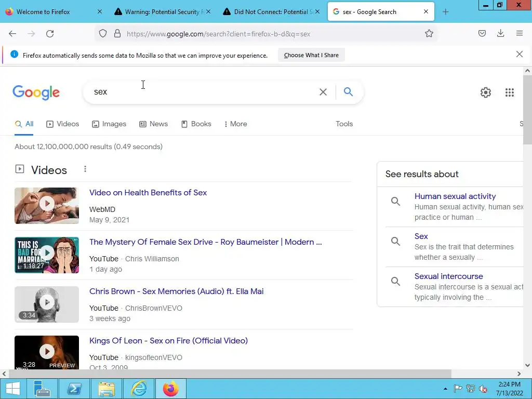Play the 1:18:27 video thumbnail
The height and width of the screenshot is (399, 532).
pyautogui.click(x=47, y=255)
